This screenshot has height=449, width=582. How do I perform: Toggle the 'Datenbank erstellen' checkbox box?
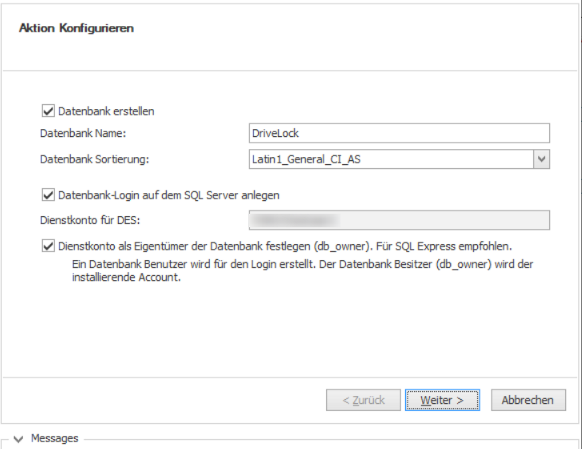point(48,111)
